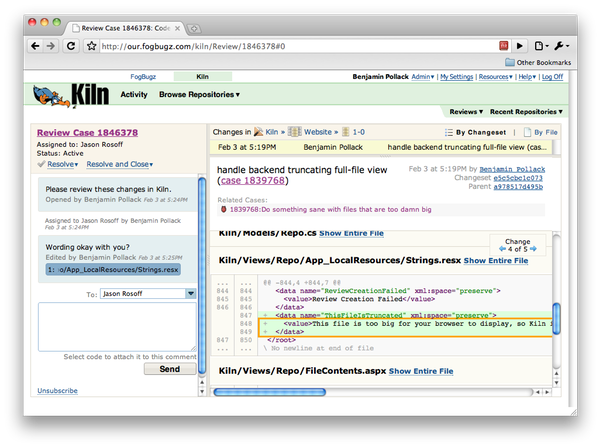Click the Unsubscribe link
The image size is (600, 448).
tap(57, 391)
